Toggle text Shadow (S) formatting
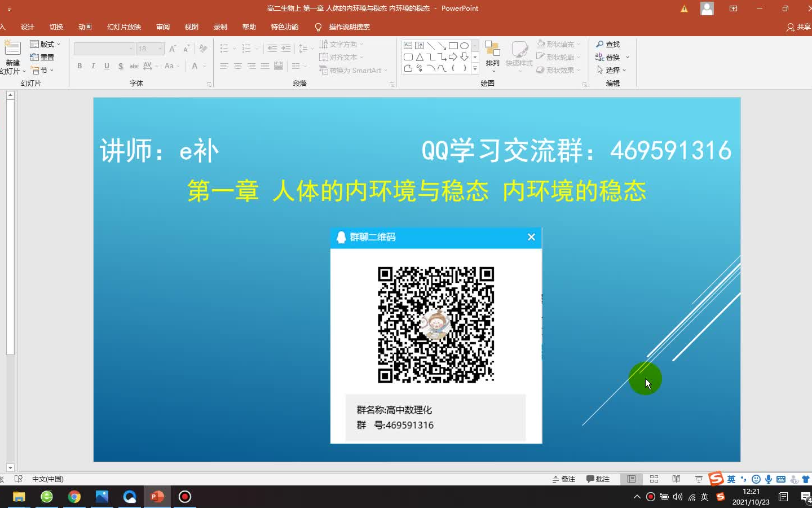This screenshot has width=812, height=508. coord(121,66)
